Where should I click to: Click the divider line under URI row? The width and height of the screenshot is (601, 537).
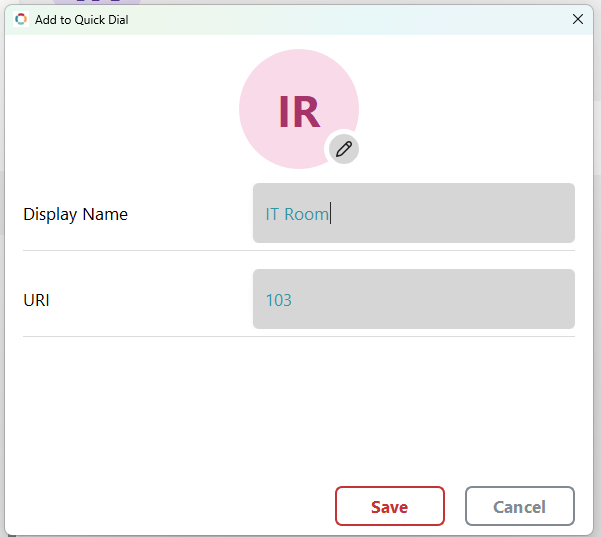[299, 337]
